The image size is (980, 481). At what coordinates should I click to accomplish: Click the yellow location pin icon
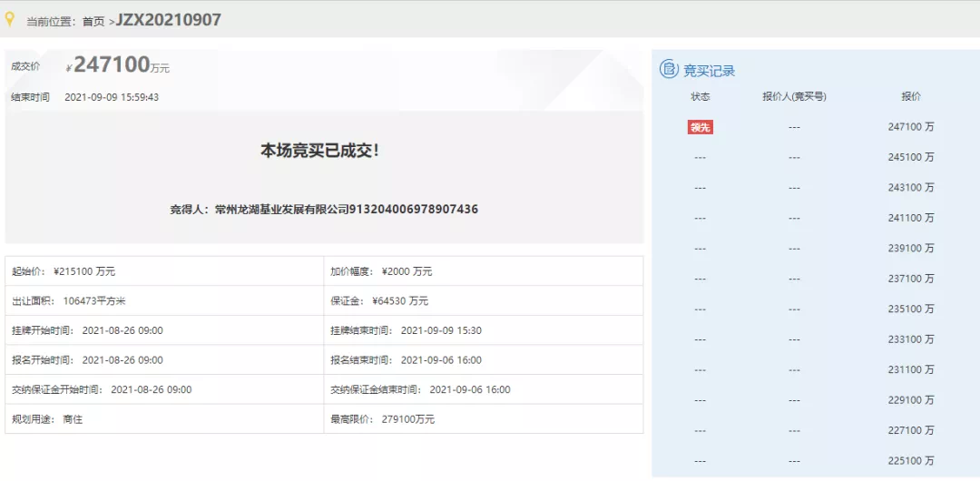pos(10,19)
